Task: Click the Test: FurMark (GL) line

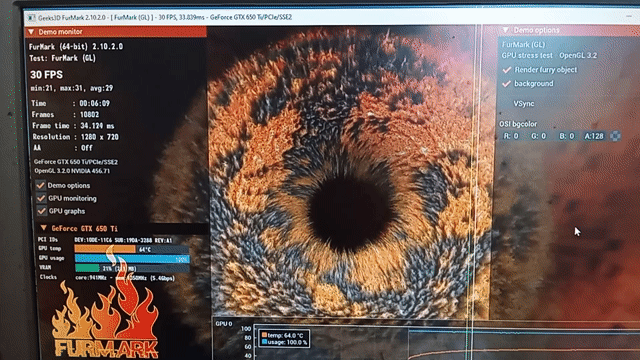Action: 62,58
